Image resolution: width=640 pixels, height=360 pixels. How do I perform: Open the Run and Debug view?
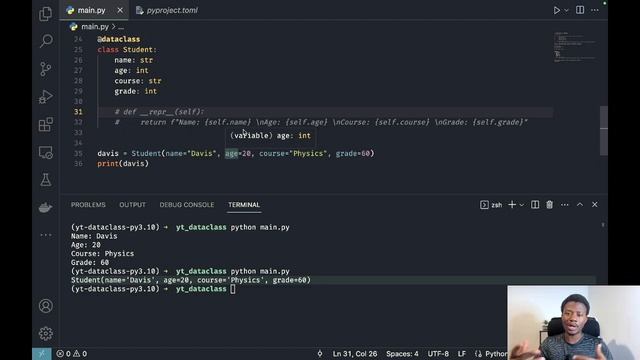coord(46,97)
